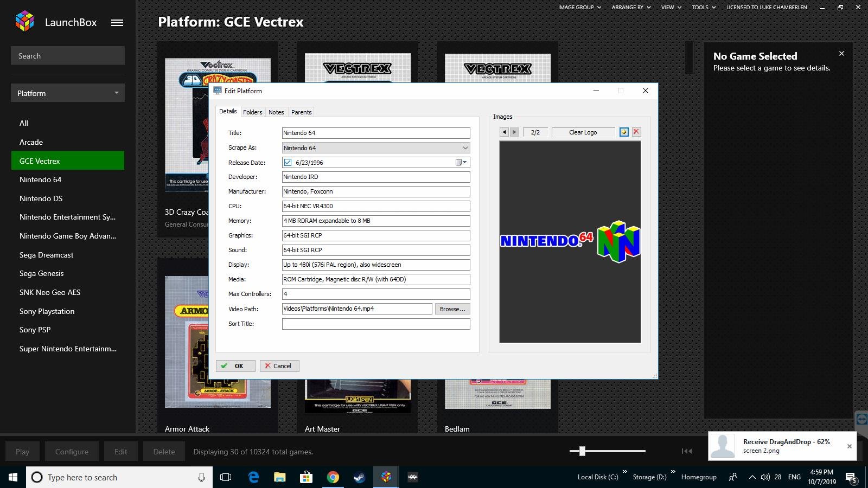Expand the Arrange By menu

point(631,7)
